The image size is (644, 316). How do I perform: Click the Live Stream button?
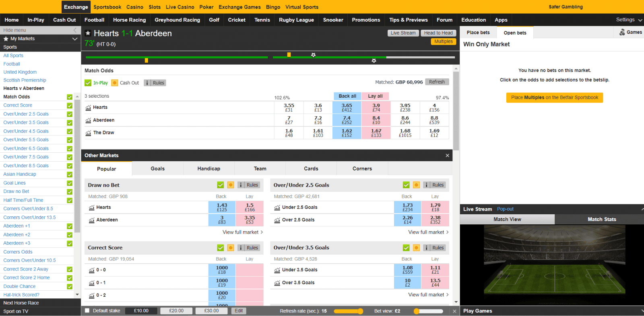403,33
